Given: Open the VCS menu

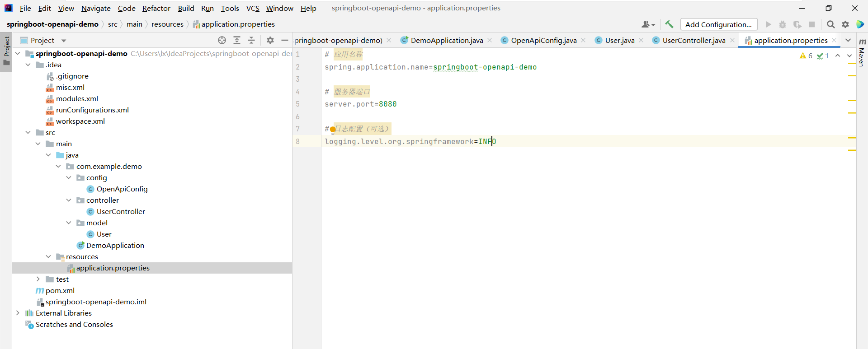Looking at the screenshot, I should (x=253, y=8).
